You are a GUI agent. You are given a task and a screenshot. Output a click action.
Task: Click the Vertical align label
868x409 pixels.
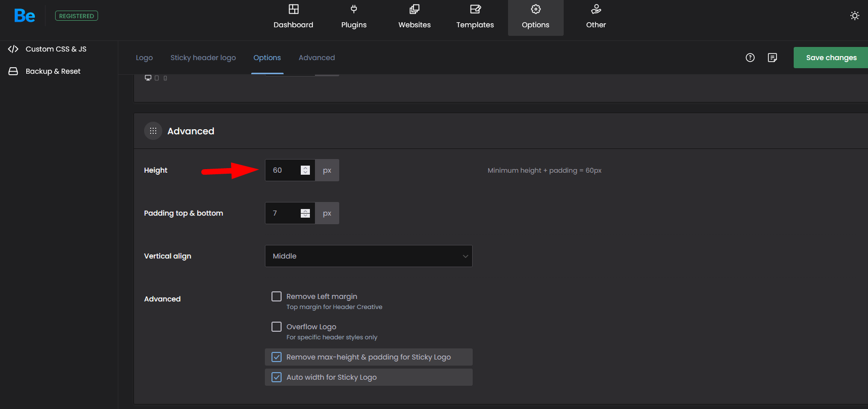tap(167, 256)
